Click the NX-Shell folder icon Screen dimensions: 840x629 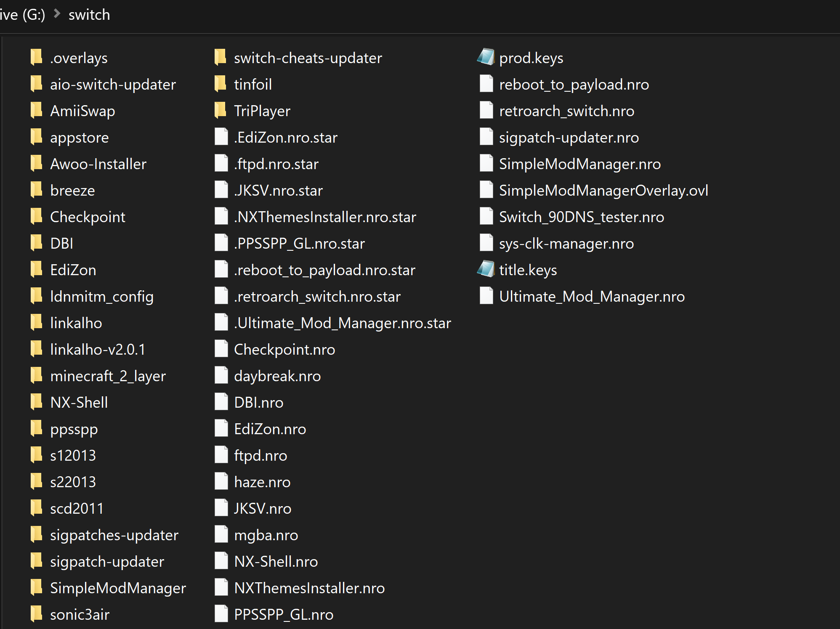[37, 402]
